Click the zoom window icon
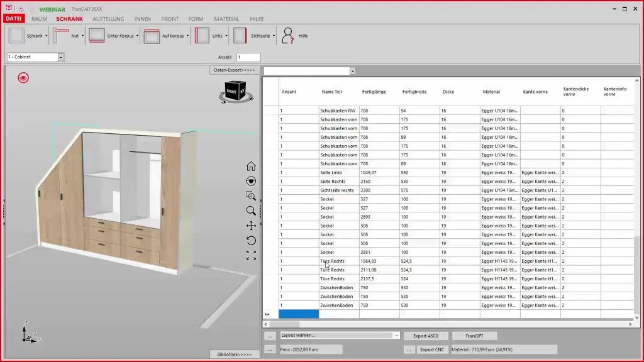 point(251,196)
